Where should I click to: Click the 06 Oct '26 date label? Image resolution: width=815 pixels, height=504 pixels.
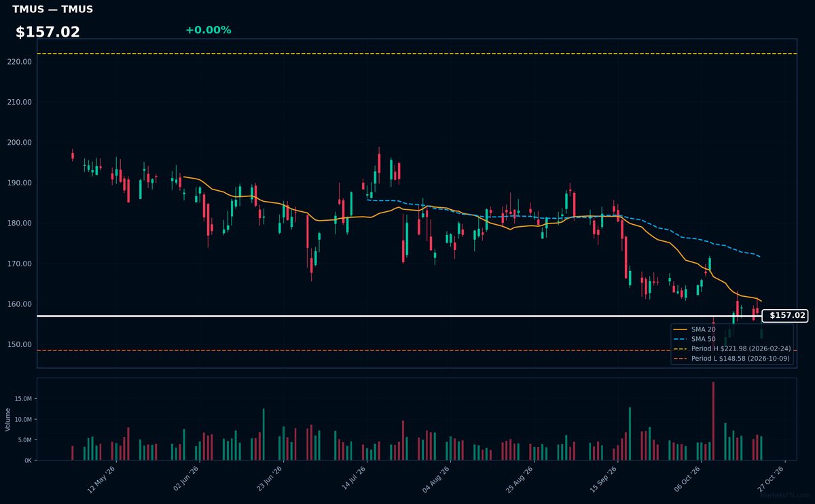point(687,479)
